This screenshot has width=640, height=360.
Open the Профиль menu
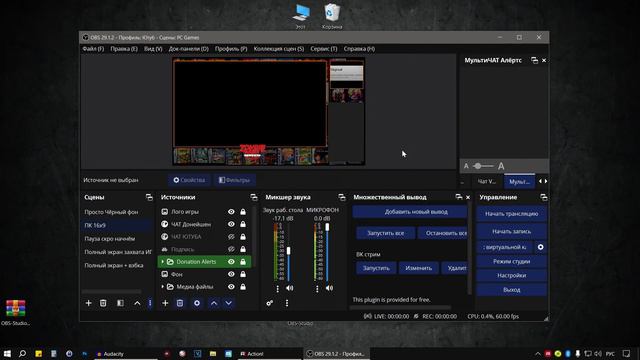(231, 49)
